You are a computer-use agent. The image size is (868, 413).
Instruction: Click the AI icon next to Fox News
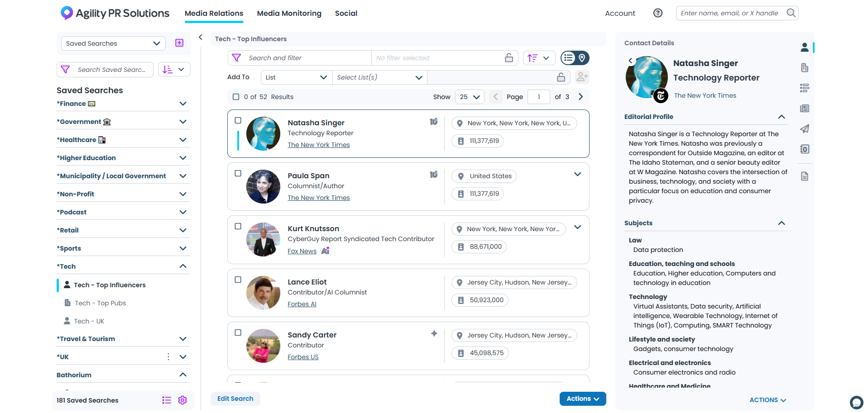tap(325, 251)
